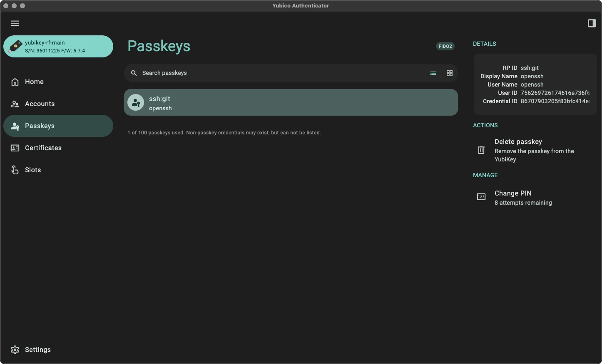Select the ssh:git passkey entry
The height and width of the screenshot is (364, 602).
pos(291,102)
